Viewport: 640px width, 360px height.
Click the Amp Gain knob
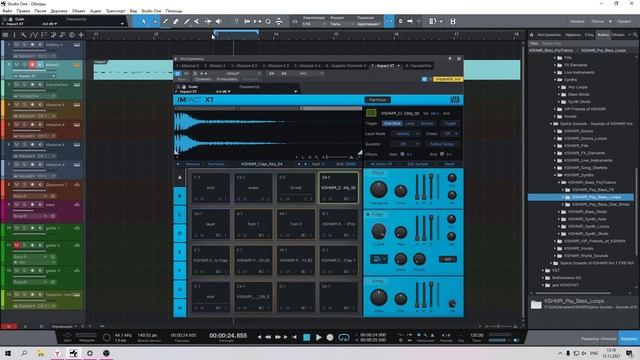pyautogui.click(x=378, y=298)
